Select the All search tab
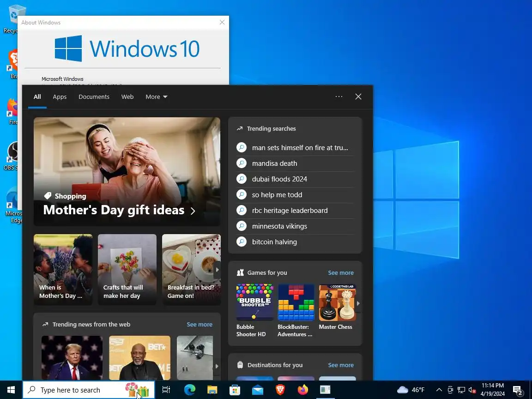Image resolution: width=532 pixels, height=399 pixels. pyautogui.click(x=37, y=97)
